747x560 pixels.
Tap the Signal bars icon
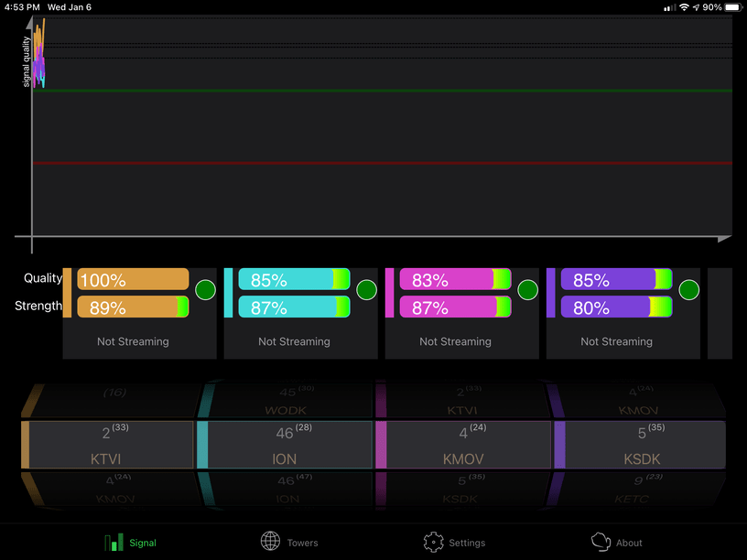114,543
